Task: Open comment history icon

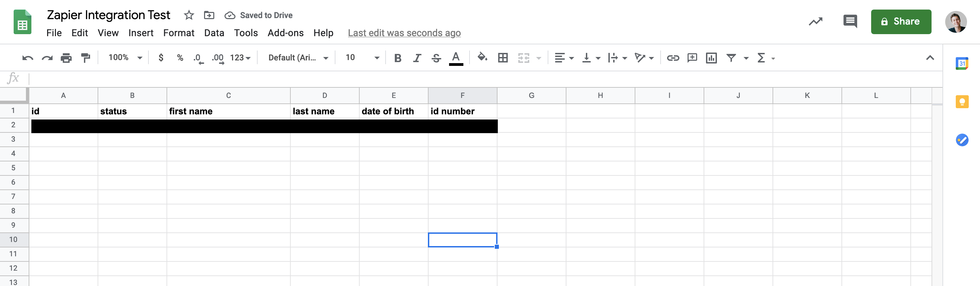Action: (x=850, y=21)
